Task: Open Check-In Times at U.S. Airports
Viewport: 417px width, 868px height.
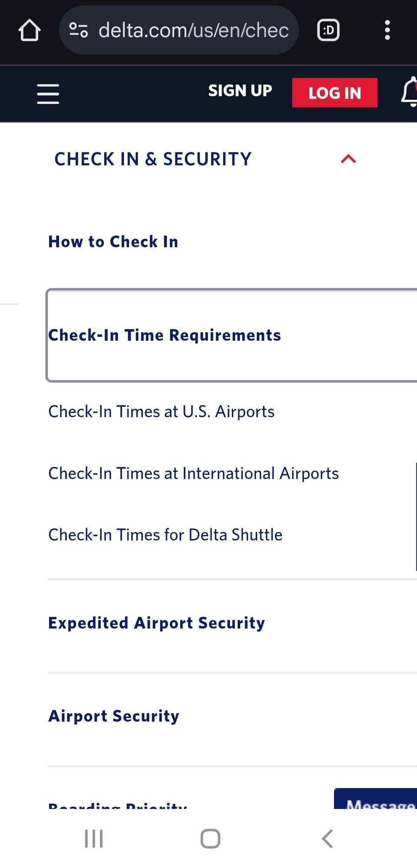Action: point(161,411)
